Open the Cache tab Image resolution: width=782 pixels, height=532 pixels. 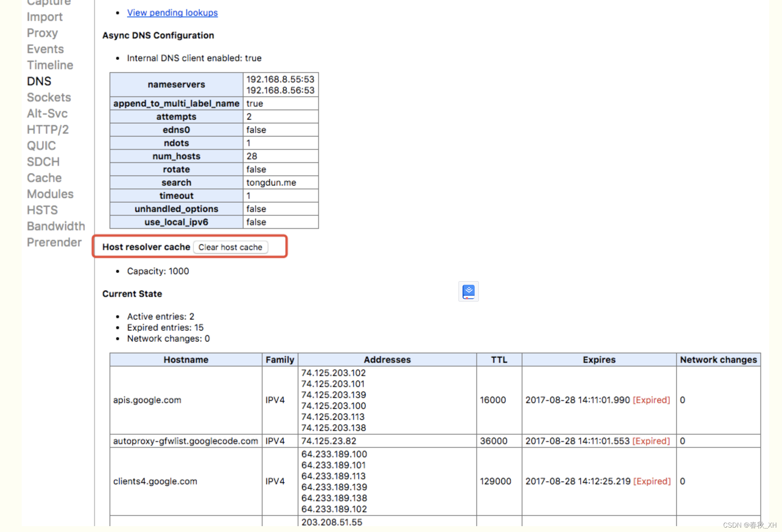click(44, 178)
